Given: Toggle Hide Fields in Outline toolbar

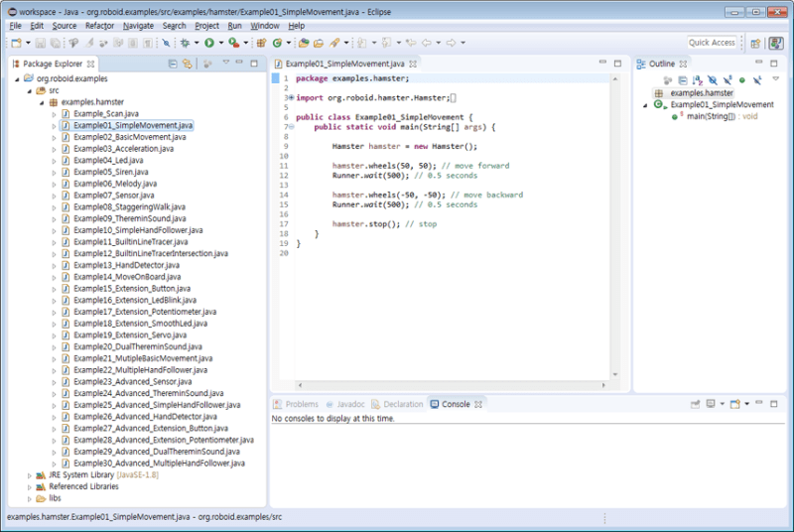Looking at the screenshot, I should coord(713,80).
